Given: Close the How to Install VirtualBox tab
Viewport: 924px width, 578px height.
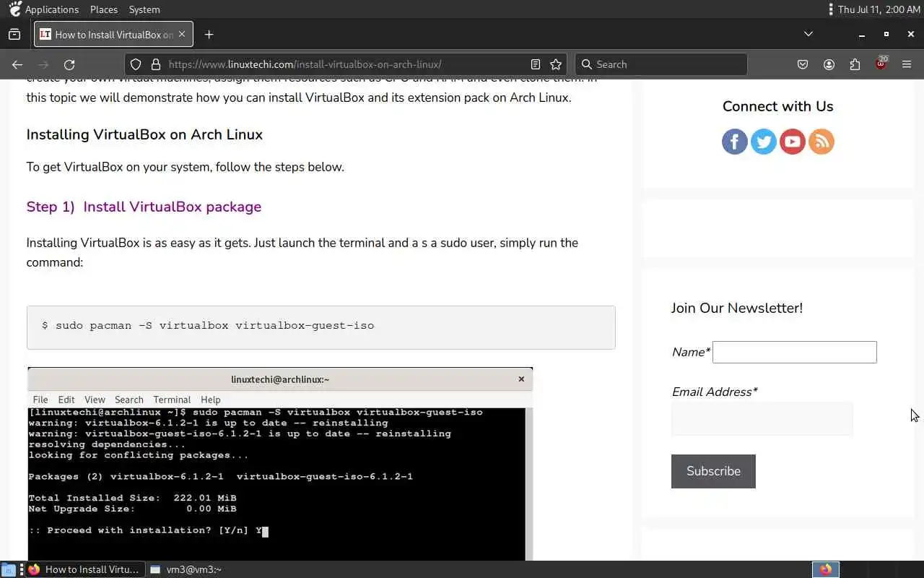Looking at the screenshot, I should (182, 34).
